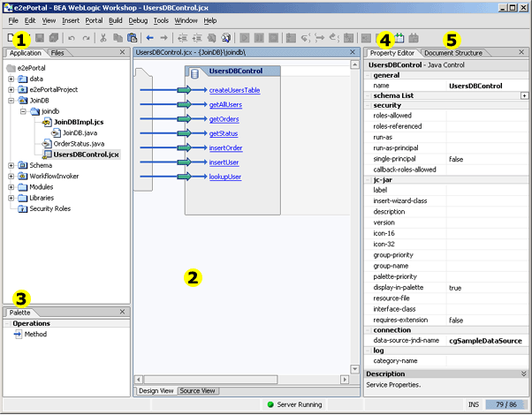
Task: Collapse the Description pane chevron
Action: click(x=524, y=373)
